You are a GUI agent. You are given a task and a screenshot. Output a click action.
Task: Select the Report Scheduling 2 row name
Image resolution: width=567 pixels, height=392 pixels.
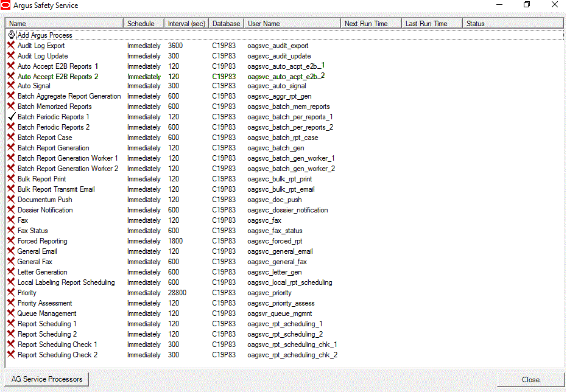[x=47, y=334]
